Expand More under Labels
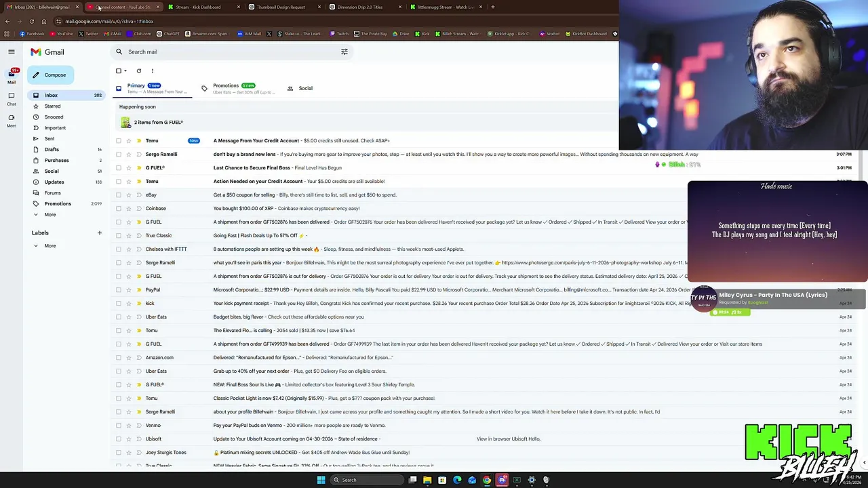 tap(50, 246)
